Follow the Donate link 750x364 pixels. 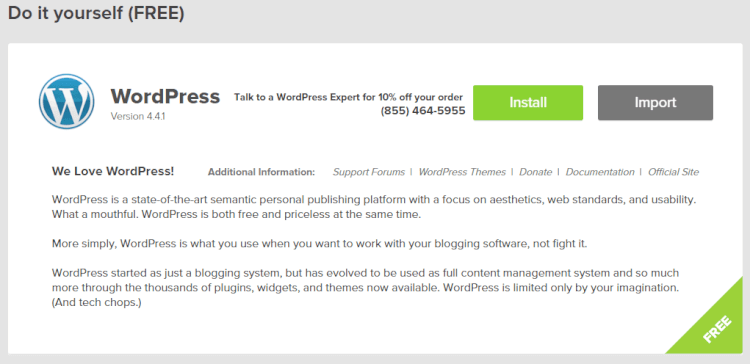coord(536,172)
